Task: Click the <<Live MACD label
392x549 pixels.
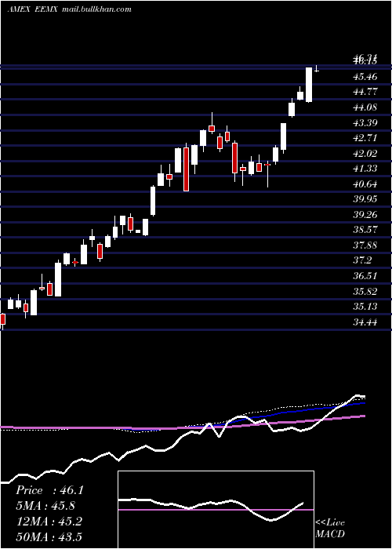Action: coord(330,528)
